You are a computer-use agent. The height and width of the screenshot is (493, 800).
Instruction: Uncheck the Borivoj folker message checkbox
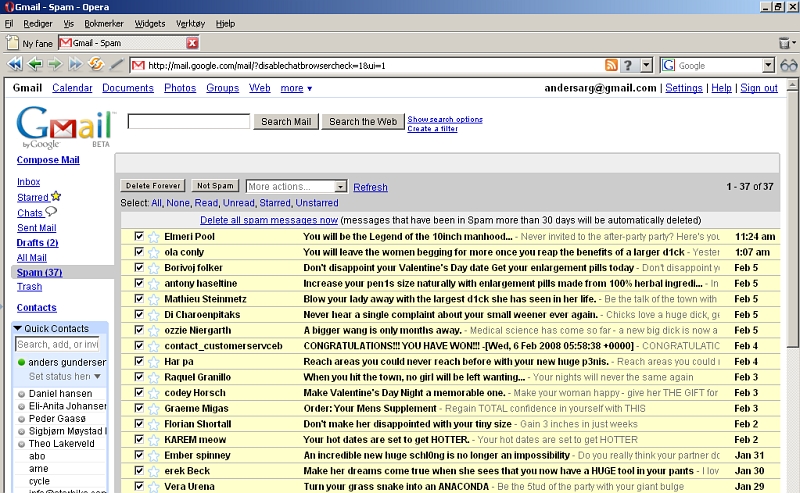[139, 267]
